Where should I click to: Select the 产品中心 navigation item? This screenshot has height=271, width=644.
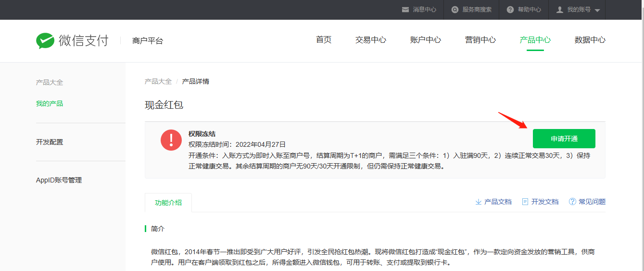(535, 40)
